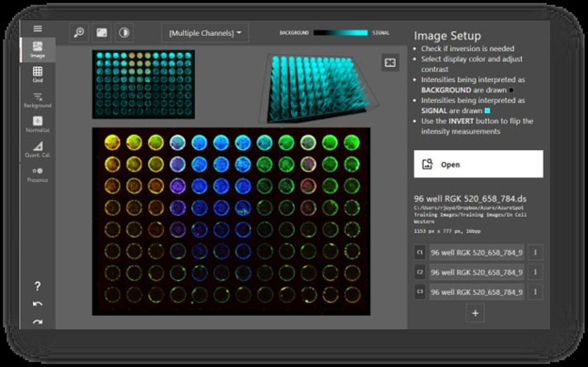The width and height of the screenshot is (588, 367).
Task: Click the Open button
Action: pyautogui.click(x=478, y=164)
